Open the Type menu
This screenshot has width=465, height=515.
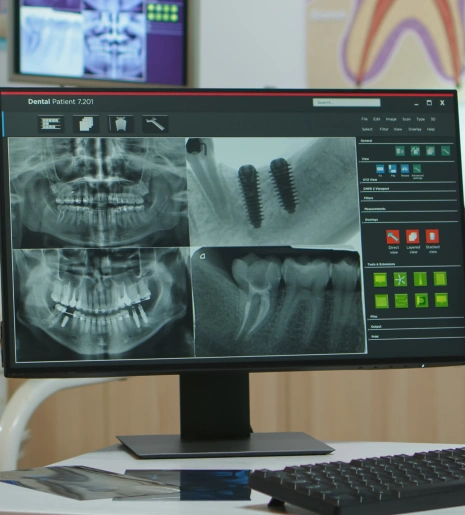coord(420,119)
